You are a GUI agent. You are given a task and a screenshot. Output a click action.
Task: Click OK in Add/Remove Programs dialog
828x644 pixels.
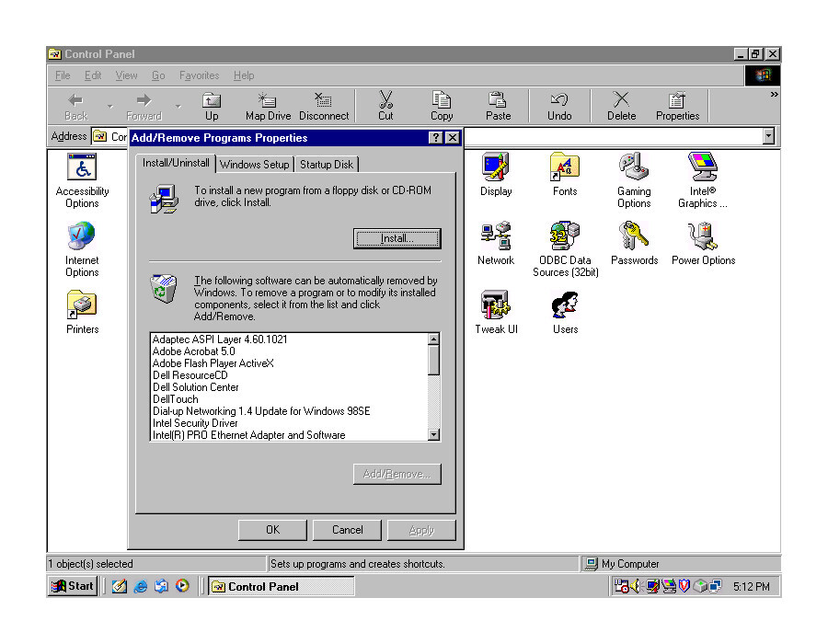[x=272, y=530]
